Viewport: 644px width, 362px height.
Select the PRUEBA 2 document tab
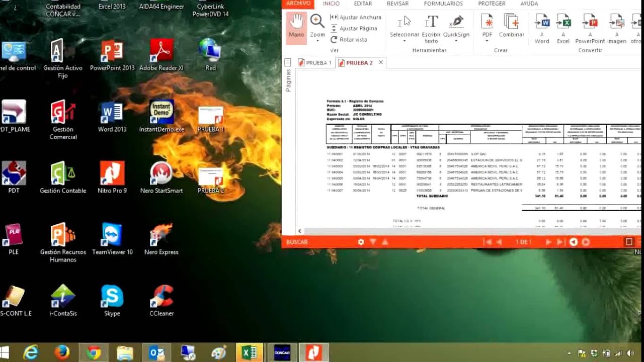tap(355, 63)
